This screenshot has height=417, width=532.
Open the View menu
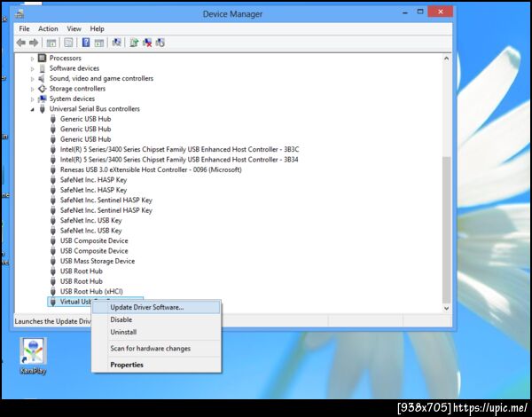pyautogui.click(x=74, y=29)
